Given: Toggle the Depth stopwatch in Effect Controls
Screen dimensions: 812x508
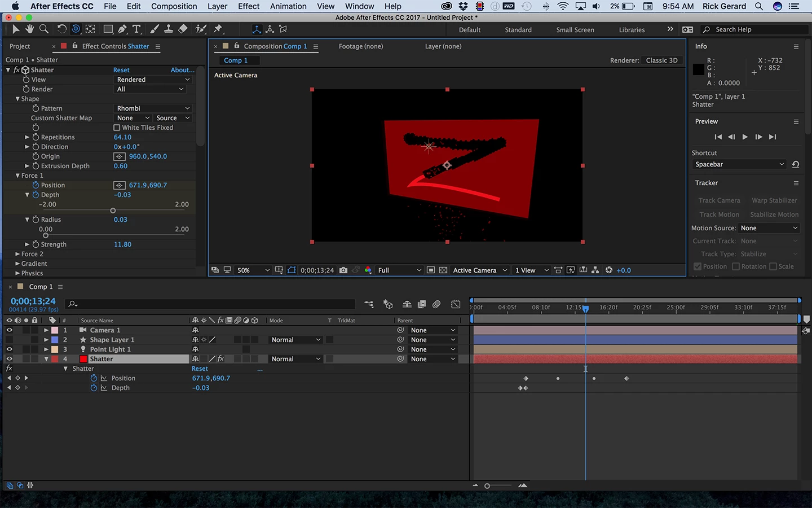Looking at the screenshot, I should (x=36, y=195).
